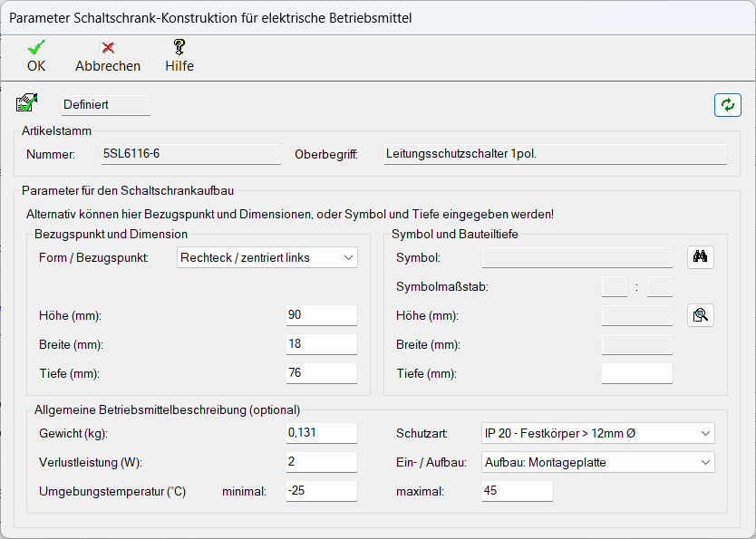
Task: Click the green refresh icon button
Action: (x=727, y=105)
